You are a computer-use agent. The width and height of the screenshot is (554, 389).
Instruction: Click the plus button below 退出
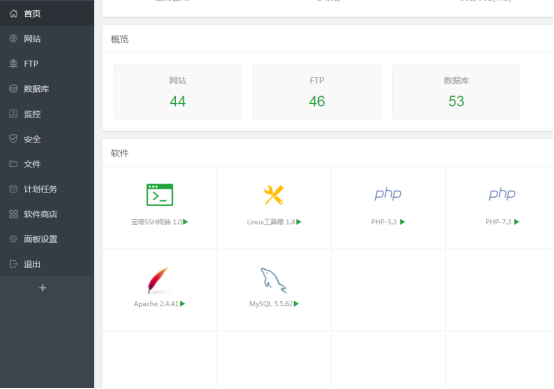tap(43, 288)
